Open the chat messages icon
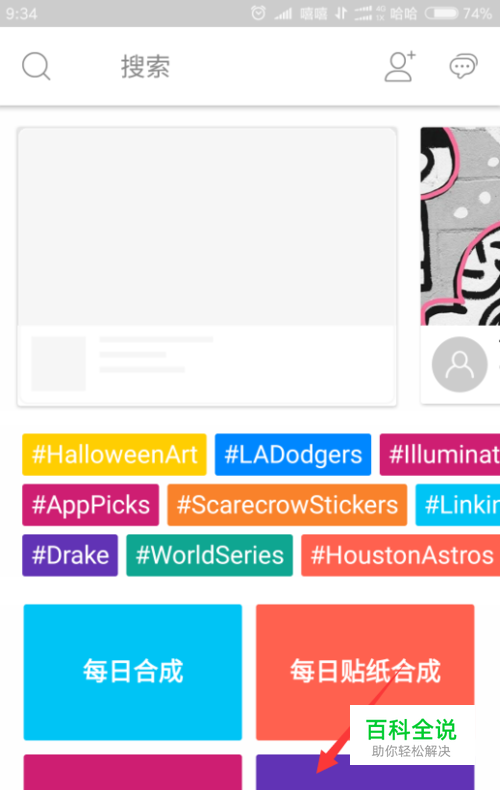This screenshot has width=500, height=790. tap(463, 66)
